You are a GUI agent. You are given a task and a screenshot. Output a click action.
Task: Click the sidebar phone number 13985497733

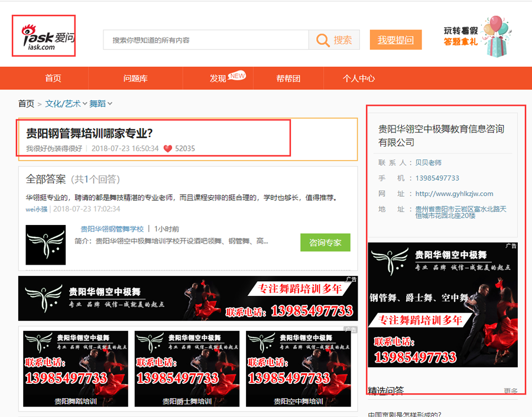pos(437,178)
